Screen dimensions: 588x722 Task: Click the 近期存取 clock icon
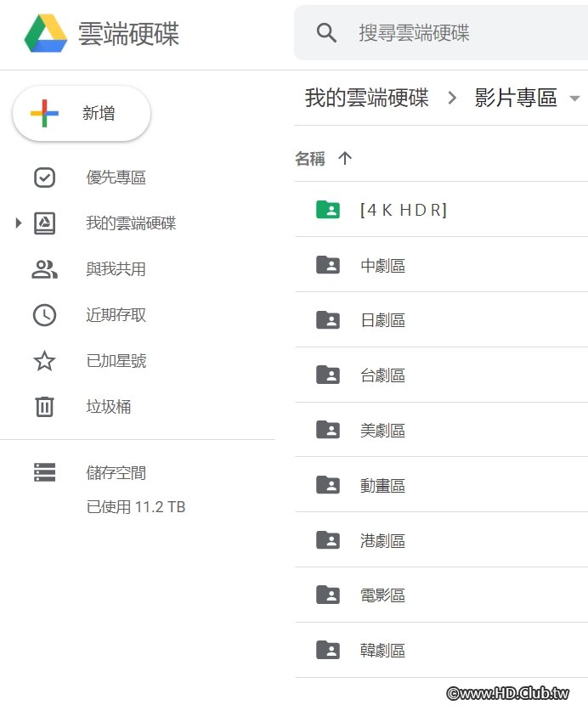point(44,315)
